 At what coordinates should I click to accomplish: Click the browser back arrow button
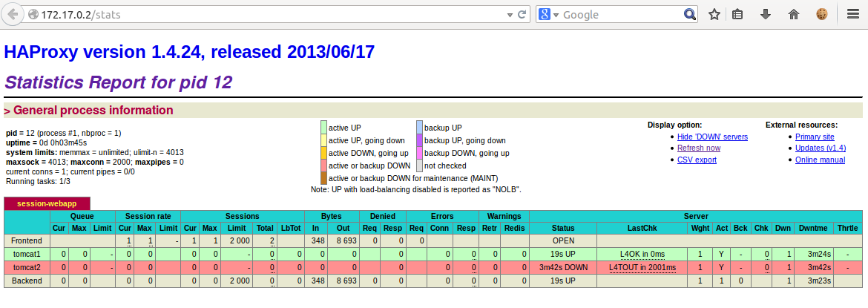click(x=12, y=14)
